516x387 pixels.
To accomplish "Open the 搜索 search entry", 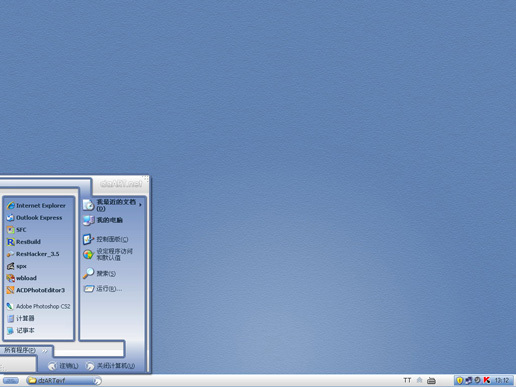I will (99, 273).
